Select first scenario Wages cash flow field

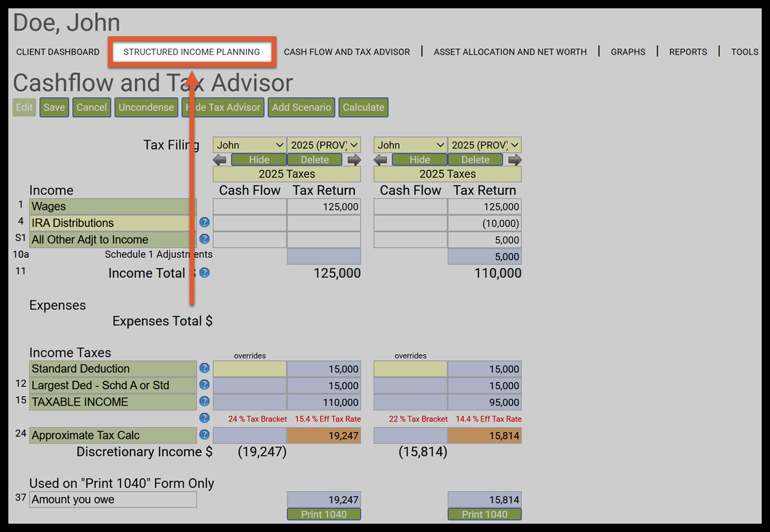point(250,207)
